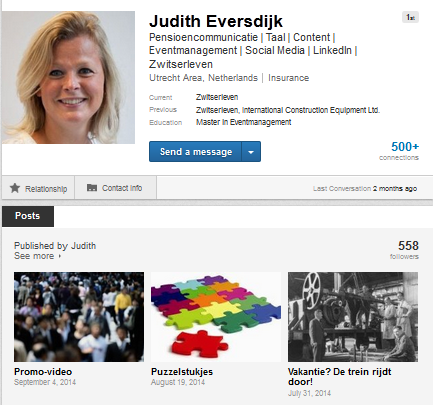This screenshot has width=433, height=405.
Task: Click the 1st degree connection badge
Action: tap(410, 17)
